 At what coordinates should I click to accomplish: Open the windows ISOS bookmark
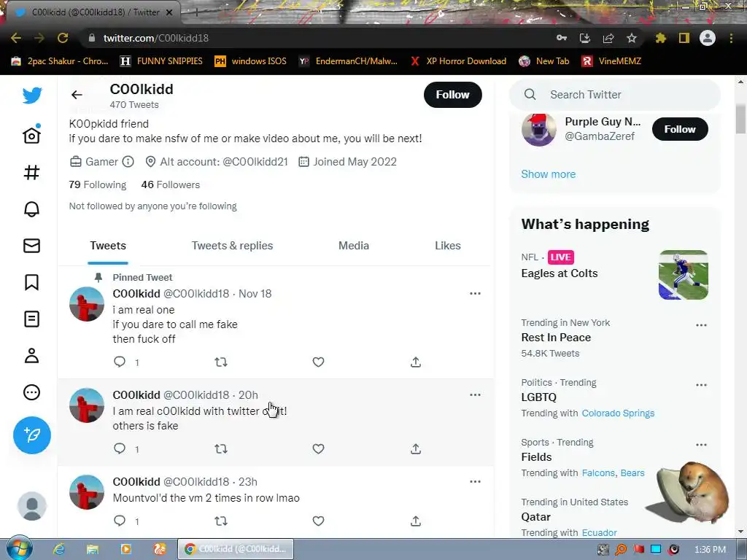251,61
